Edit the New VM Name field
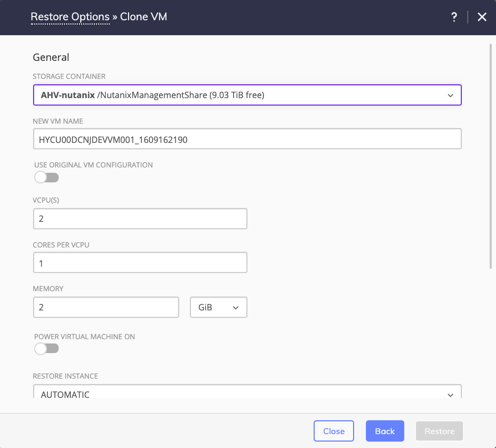496x448 pixels. point(247,139)
